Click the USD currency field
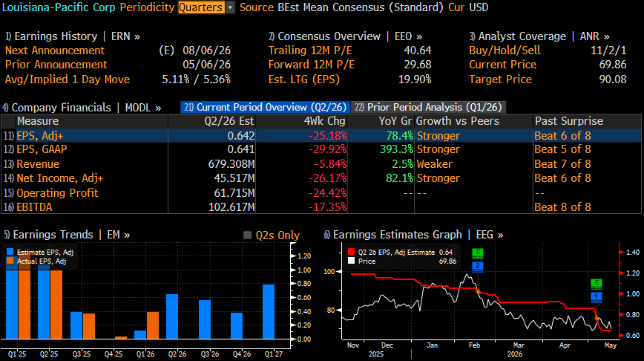This screenshot has width=644, height=361. (478, 7)
